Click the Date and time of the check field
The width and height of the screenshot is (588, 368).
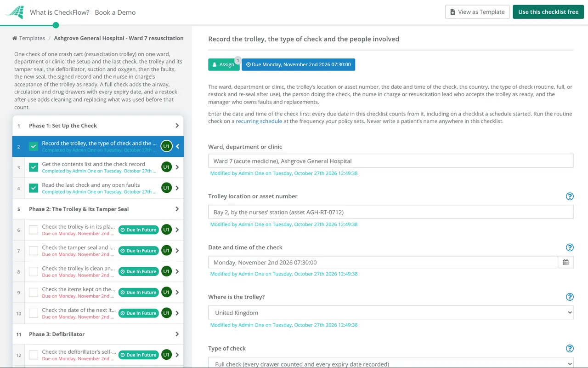click(x=383, y=262)
